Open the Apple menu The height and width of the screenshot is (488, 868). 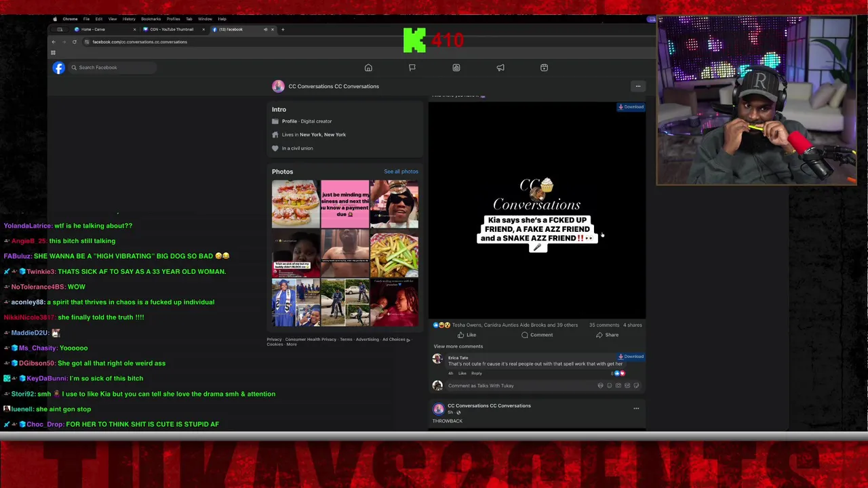[x=56, y=19]
